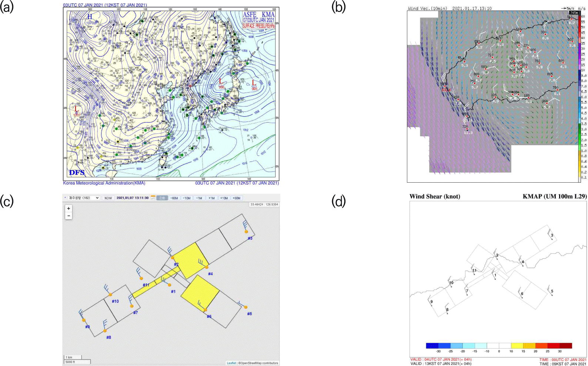The height and width of the screenshot is (366, 588).
Task: Click station 3 in the wind shear panel
Action: (x=552, y=235)
